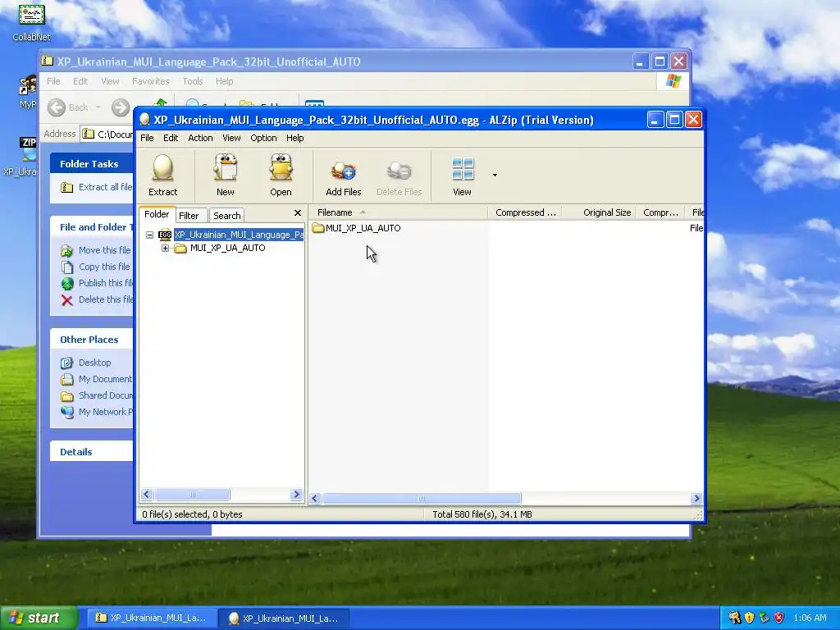Screen dimensions: 840x630
Task: Click the tree panel scroll right arrow
Action: click(x=296, y=495)
